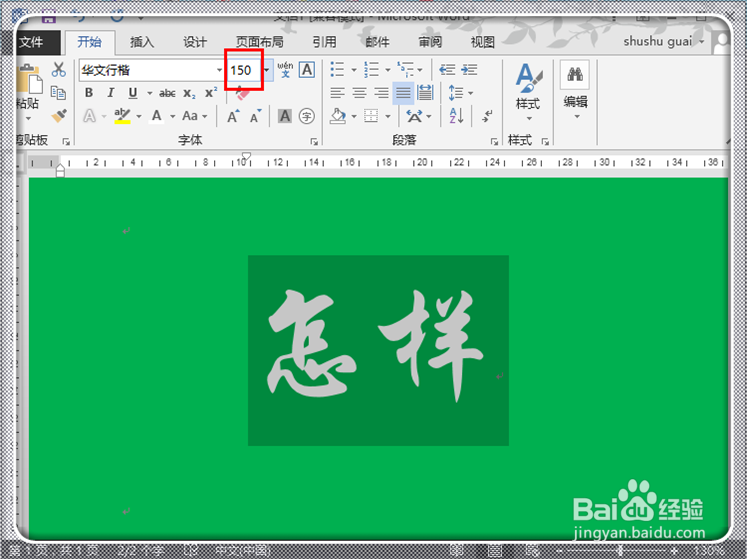747x559 pixels.
Task: Switch to the 邮件 Mailings tab
Action: tap(377, 42)
